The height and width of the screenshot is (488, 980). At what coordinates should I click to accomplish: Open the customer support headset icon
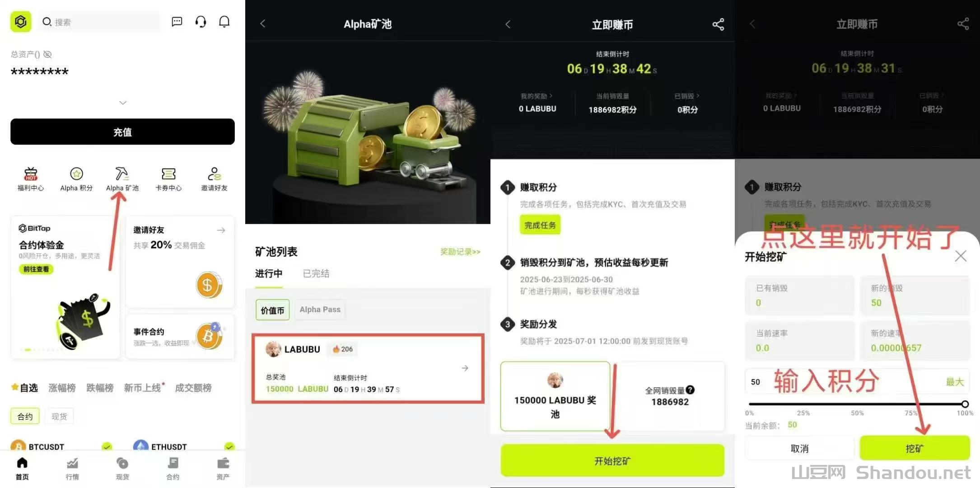[x=201, y=22]
